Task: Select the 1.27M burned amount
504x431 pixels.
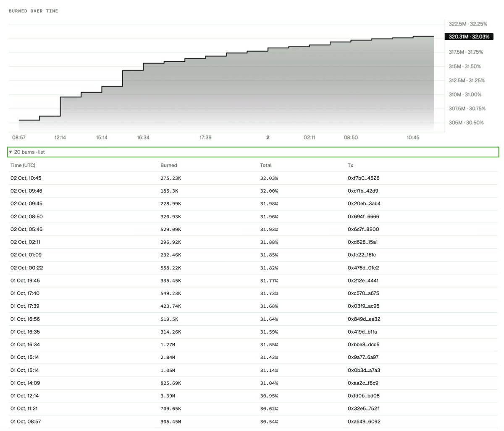Action: coord(168,345)
